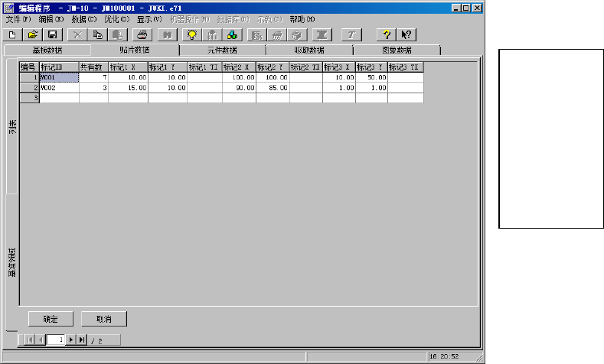The image size is (604, 364).
Task: Save the program with the floppy disk icon
Action: pyautogui.click(x=52, y=35)
